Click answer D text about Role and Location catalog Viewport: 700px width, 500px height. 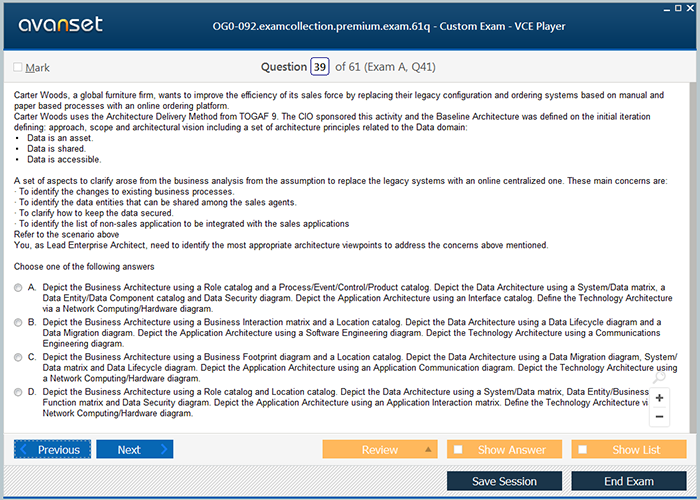[x=346, y=402]
